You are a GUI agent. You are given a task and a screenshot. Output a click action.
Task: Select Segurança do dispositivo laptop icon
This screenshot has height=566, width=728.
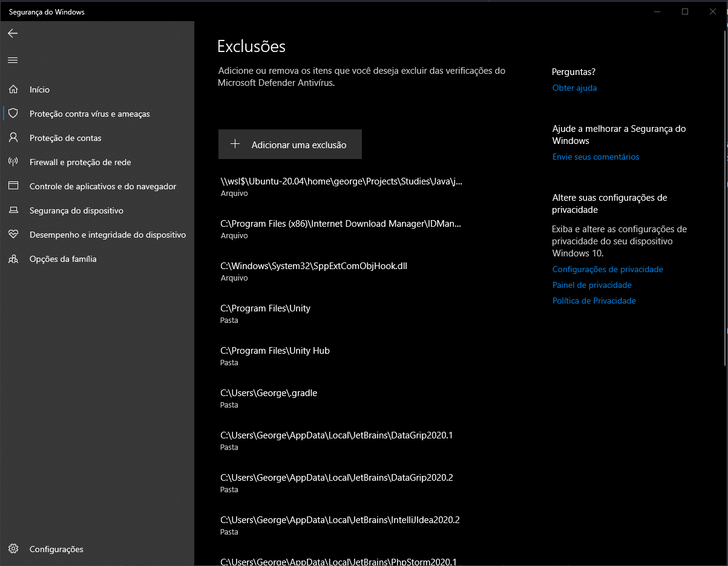[x=13, y=210]
